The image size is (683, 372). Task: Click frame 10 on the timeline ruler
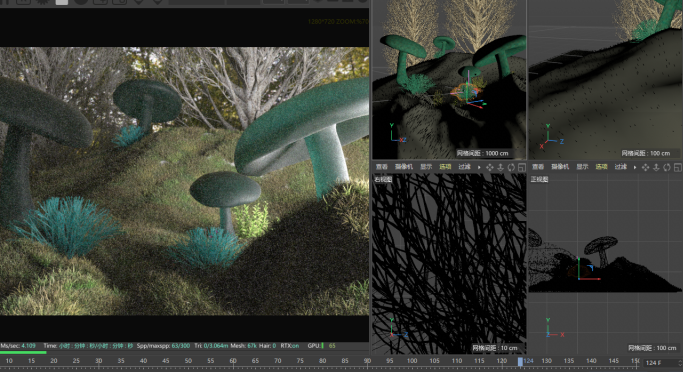coord(9,361)
